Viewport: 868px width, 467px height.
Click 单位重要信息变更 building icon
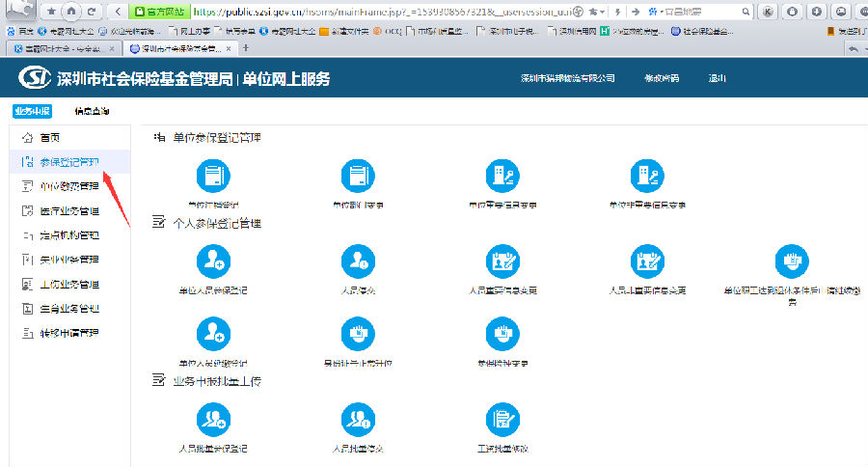pyautogui.click(x=502, y=176)
